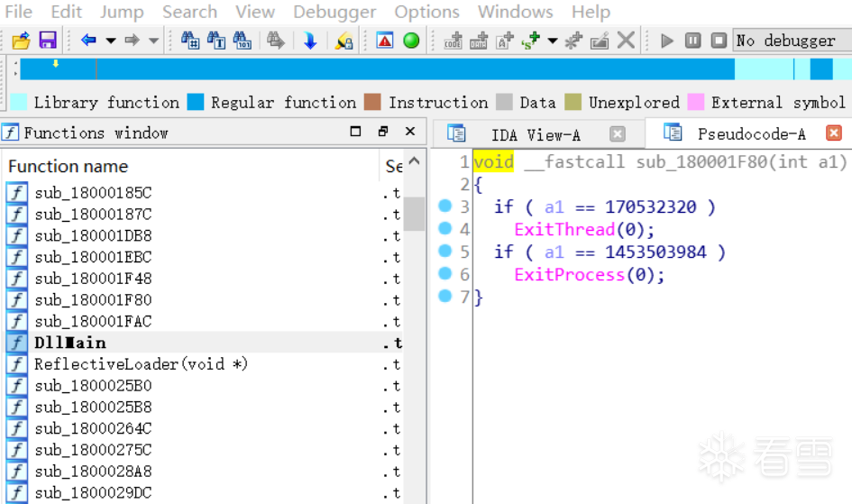This screenshot has width=852, height=504.
Task: Click the grayed-out search next binoculars icon
Action: click(276, 41)
